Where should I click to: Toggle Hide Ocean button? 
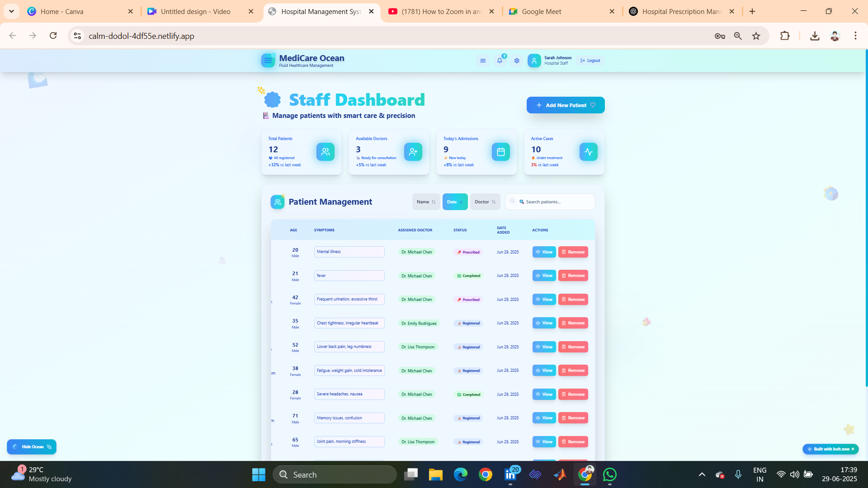pos(32,447)
